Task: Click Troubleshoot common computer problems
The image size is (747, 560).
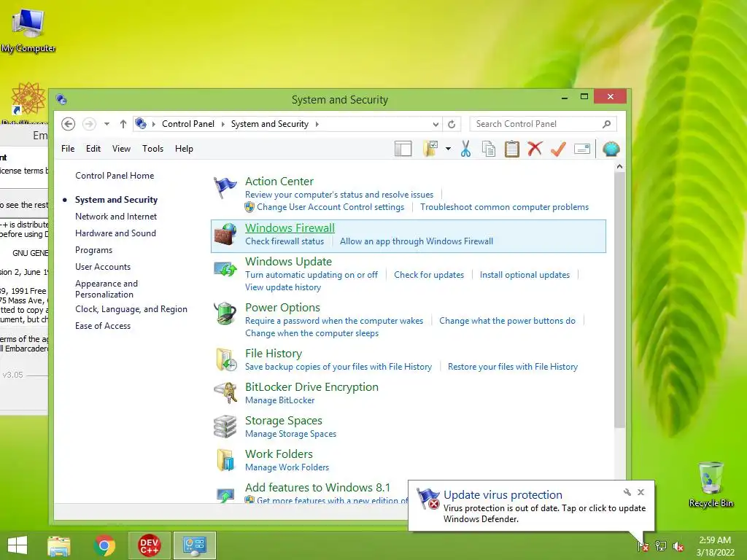Action: point(504,207)
